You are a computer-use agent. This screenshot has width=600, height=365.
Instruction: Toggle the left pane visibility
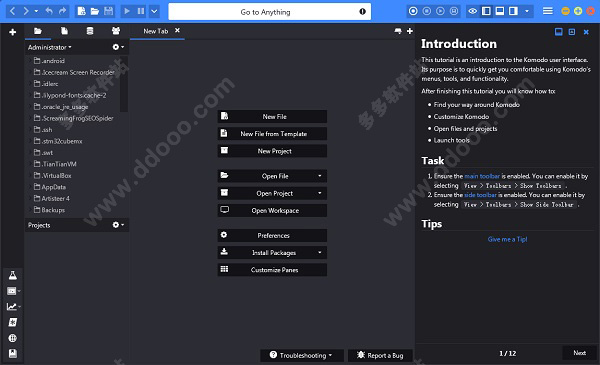tap(486, 11)
